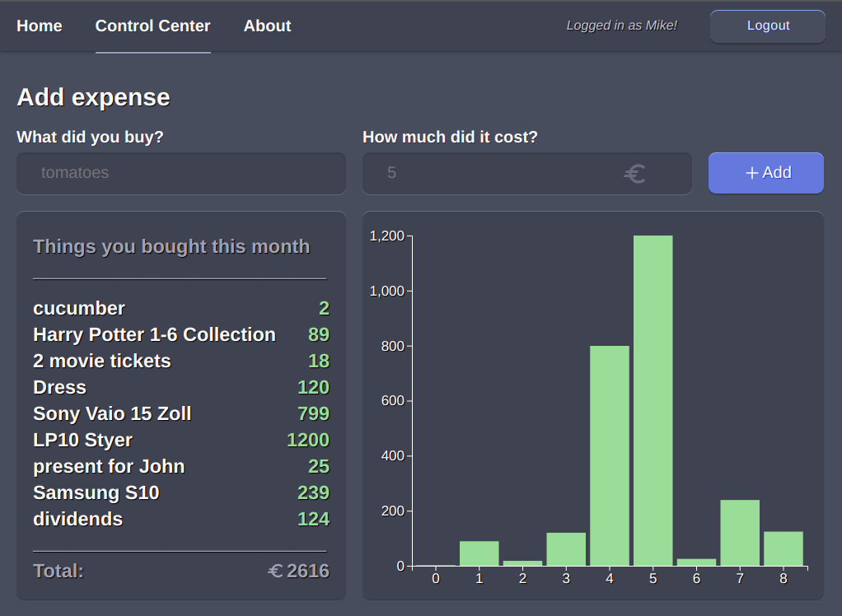842x616 pixels.
Task: Focus the 'How much did it cost?' field
Action: [x=494, y=173]
